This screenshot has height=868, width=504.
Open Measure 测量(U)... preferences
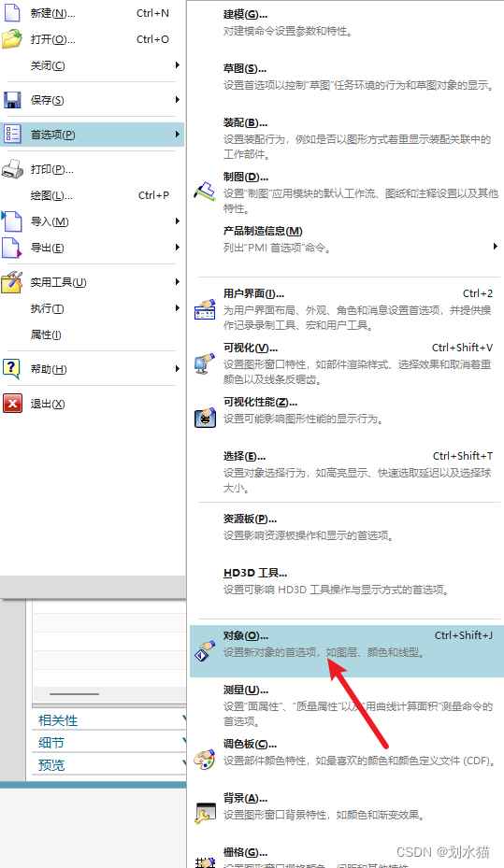346,705
